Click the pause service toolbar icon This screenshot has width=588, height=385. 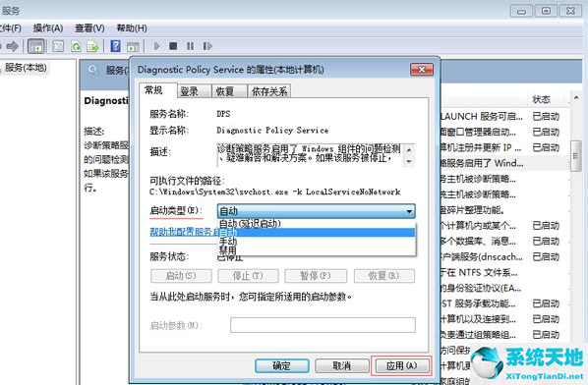click(190, 46)
